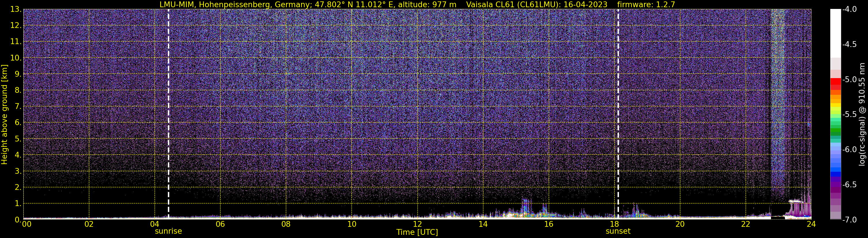Click the white top segment of the colorbar
This screenshot has width=868, height=238.
click(x=836, y=33)
